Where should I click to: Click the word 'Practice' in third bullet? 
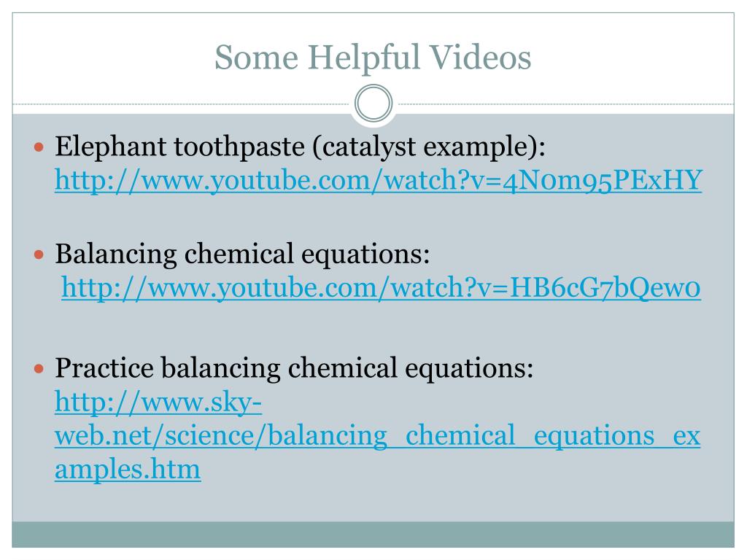[x=104, y=368]
